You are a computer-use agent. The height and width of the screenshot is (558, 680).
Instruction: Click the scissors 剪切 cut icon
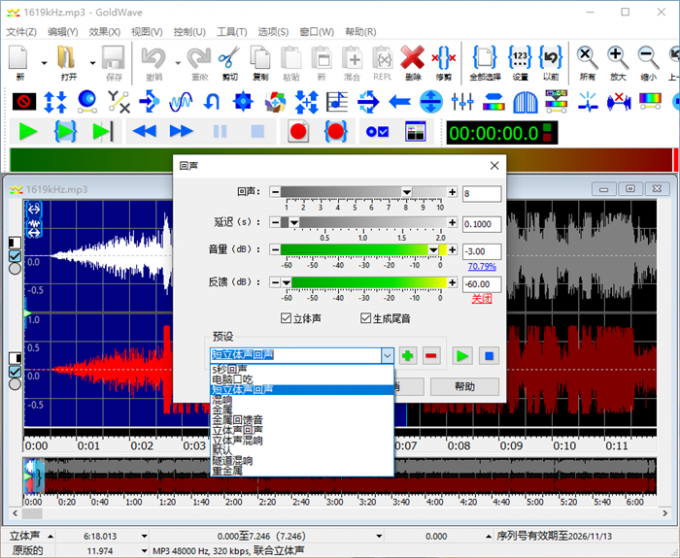click(229, 58)
